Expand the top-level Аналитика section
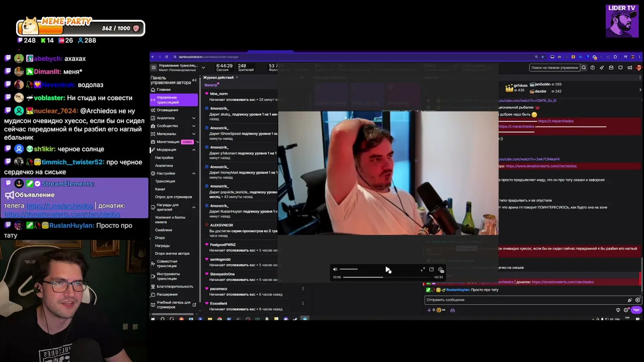Screen dimensions: 644x362 tap(194, 118)
